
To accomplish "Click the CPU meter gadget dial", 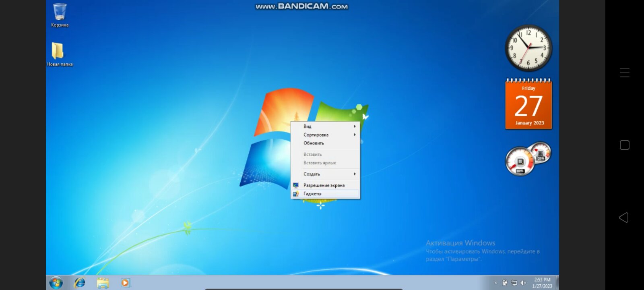I will point(520,162).
